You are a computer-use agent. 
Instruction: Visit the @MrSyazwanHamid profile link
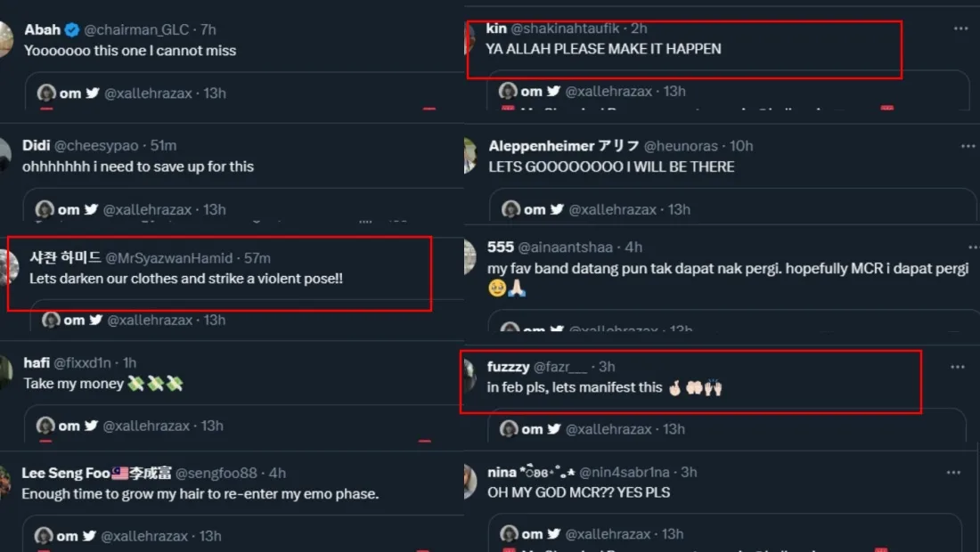click(172, 258)
